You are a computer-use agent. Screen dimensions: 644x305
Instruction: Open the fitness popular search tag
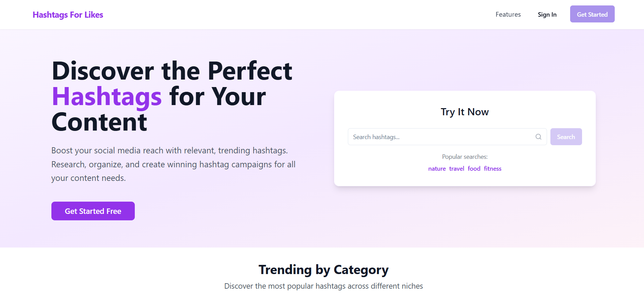pos(493,169)
